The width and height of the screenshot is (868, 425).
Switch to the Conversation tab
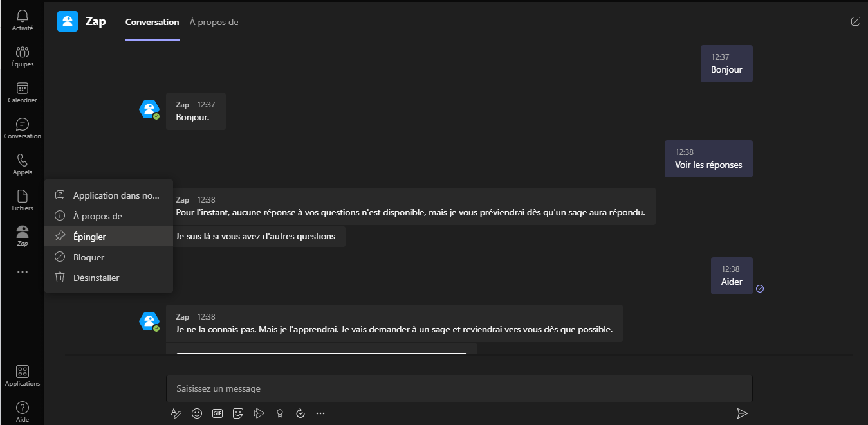pyautogui.click(x=152, y=22)
